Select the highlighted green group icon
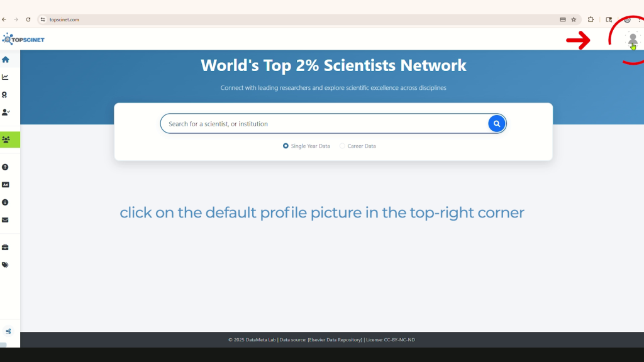This screenshot has height=362, width=644. point(6,140)
